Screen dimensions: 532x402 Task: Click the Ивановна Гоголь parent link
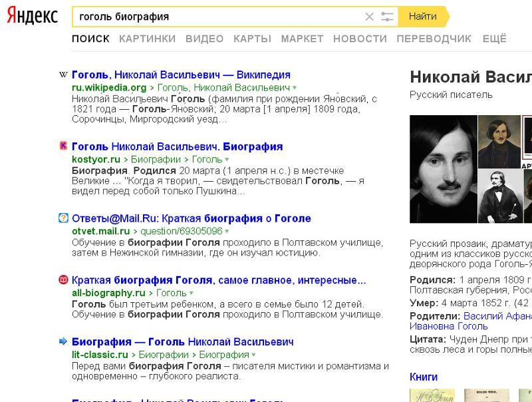click(x=448, y=326)
